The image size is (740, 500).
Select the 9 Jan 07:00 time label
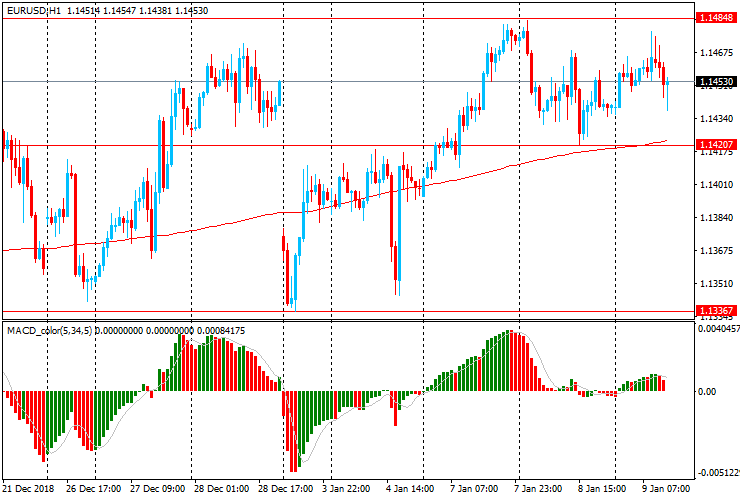tap(665, 490)
